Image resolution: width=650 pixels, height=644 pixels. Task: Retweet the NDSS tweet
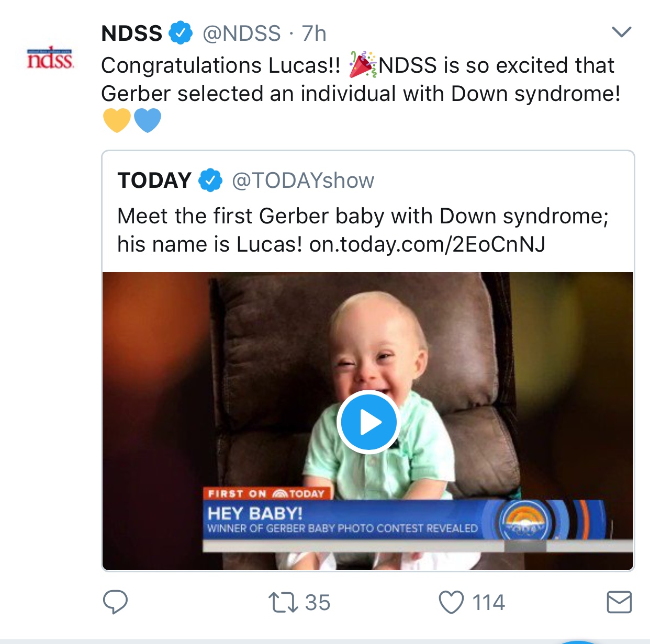[283, 602]
